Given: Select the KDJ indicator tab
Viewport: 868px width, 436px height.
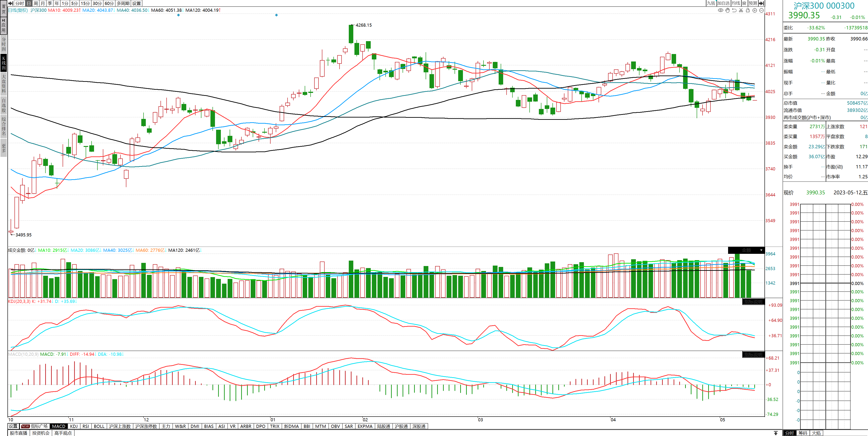Looking at the screenshot, I should (x=74, y=426).
